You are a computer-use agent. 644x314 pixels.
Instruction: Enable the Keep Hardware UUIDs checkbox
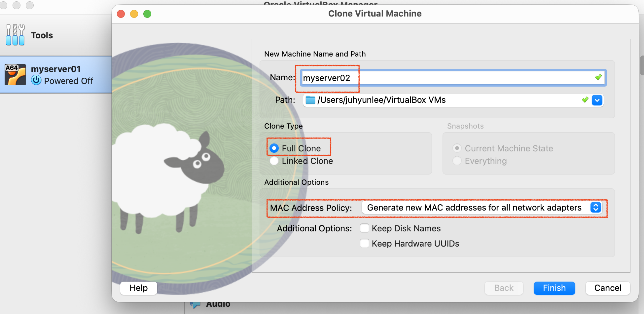pyautogui.click(x=365, y=244)
